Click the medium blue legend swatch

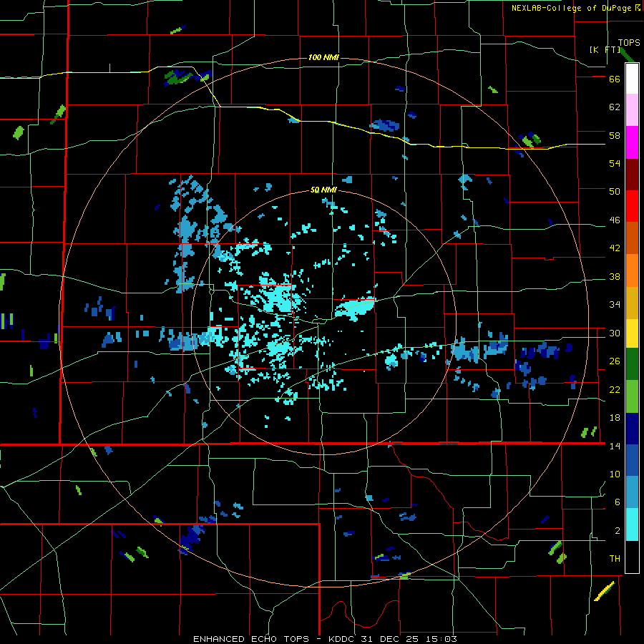pos(632,460)
